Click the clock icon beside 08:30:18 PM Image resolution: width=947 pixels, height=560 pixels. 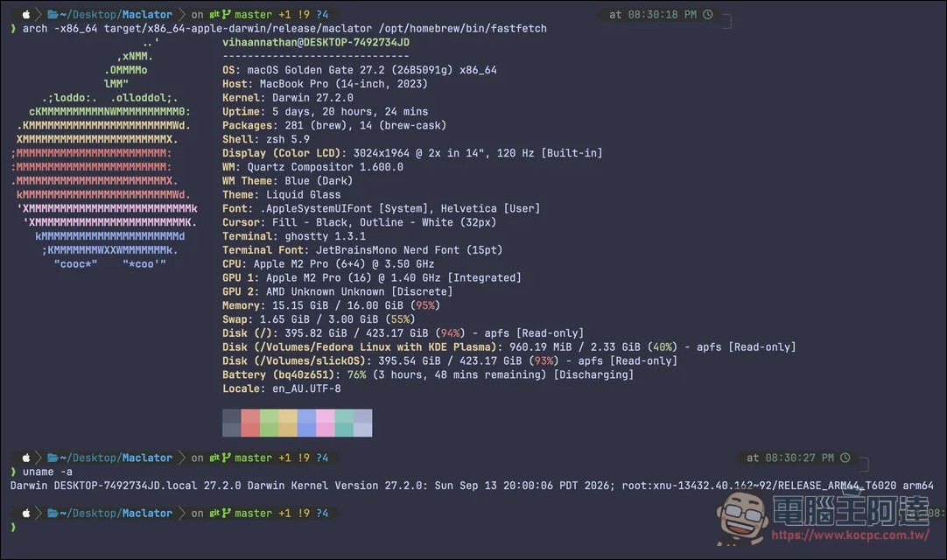(x=708, y=14)
